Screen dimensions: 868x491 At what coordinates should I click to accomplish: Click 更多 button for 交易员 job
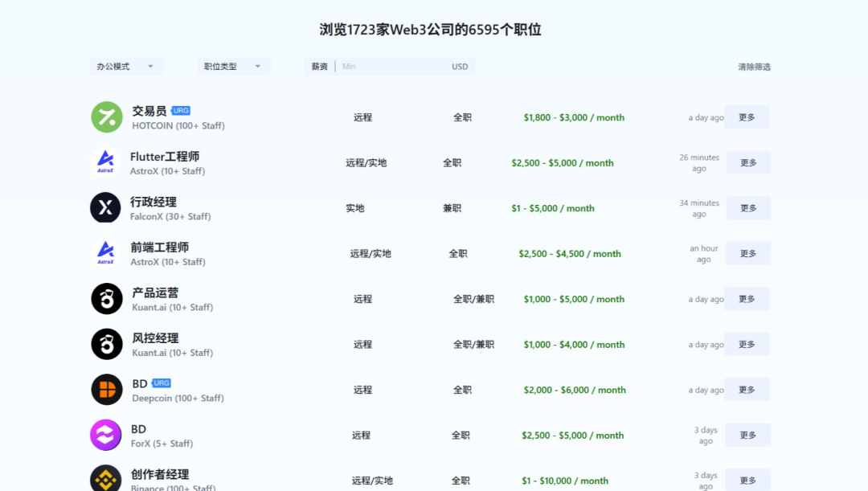747,117
